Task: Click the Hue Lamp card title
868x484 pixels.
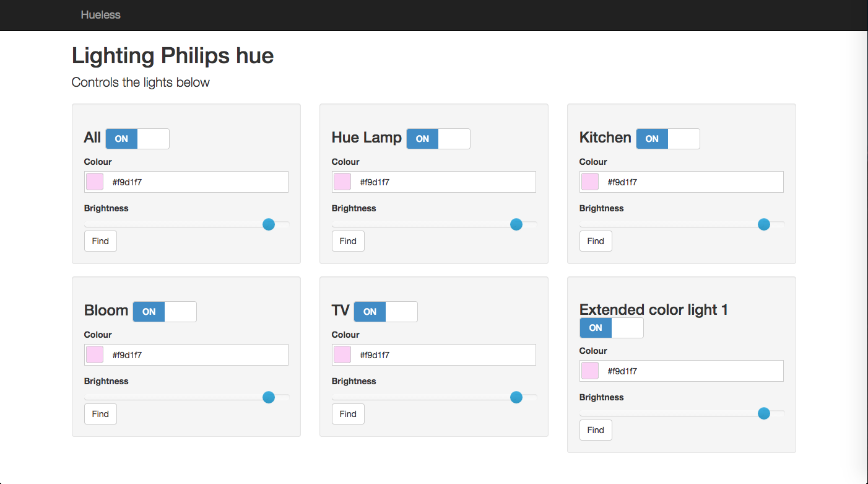Action: [367, 138]
